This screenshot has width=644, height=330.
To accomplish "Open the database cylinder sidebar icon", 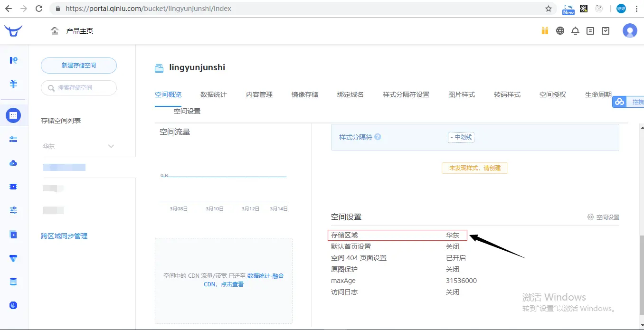I will pyautogui.click(x=13, y=282).
